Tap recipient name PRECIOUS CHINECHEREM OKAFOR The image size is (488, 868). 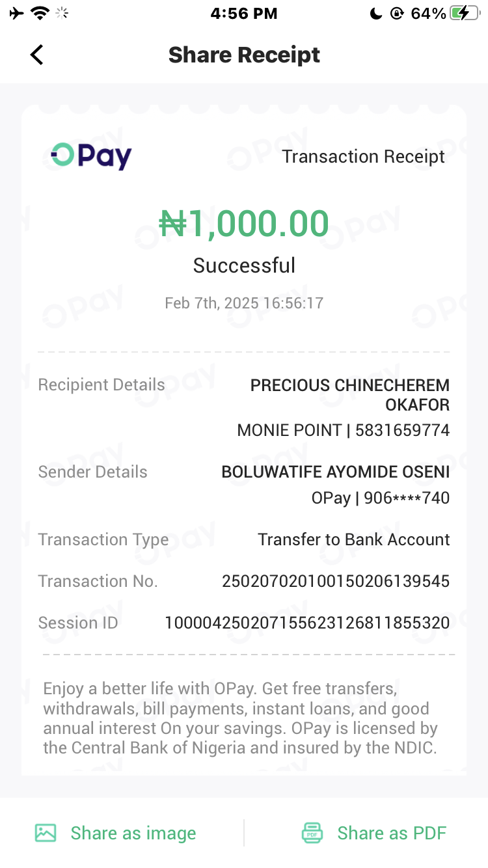(350, 394)
